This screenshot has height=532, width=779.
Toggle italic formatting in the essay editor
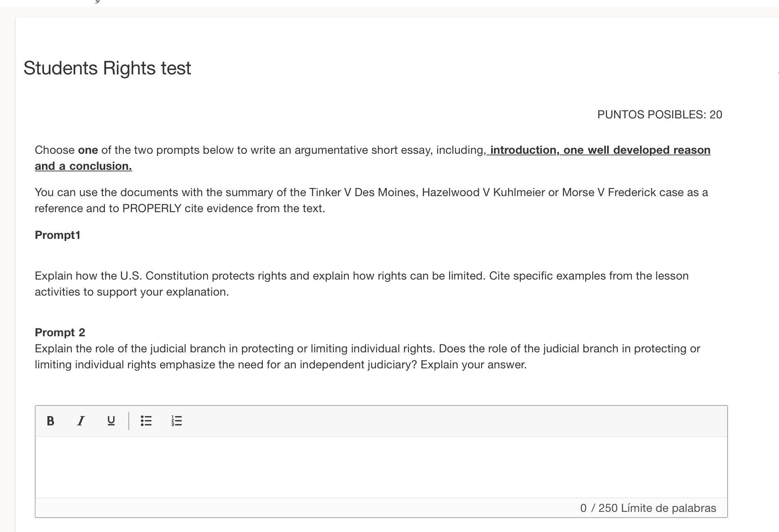[x=81, y=421]
